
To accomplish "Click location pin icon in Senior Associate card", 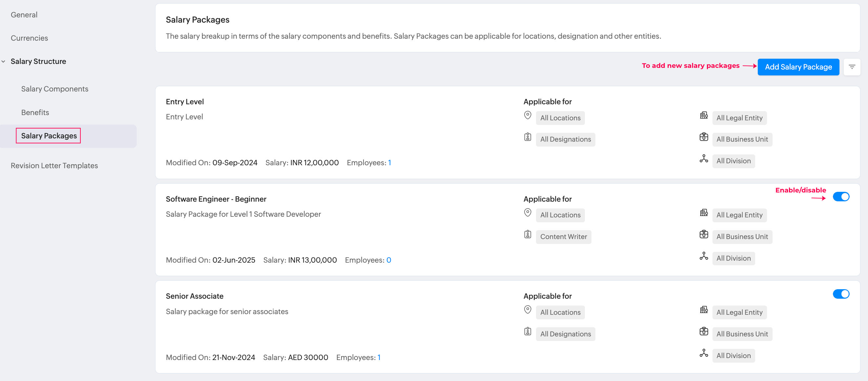I will tap(527, 310).
